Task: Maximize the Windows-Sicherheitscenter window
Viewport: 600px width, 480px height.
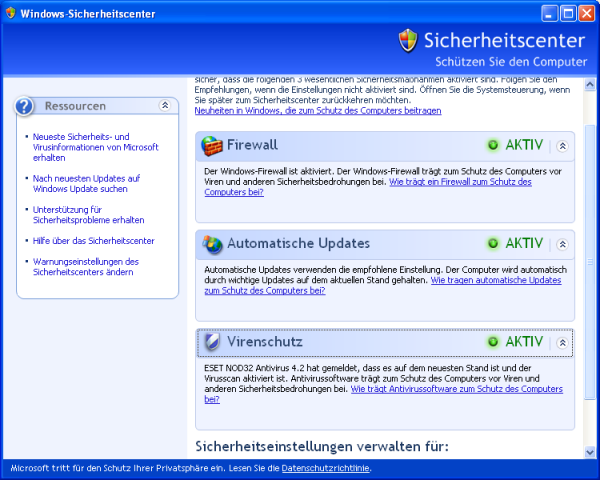Action: 568,14
